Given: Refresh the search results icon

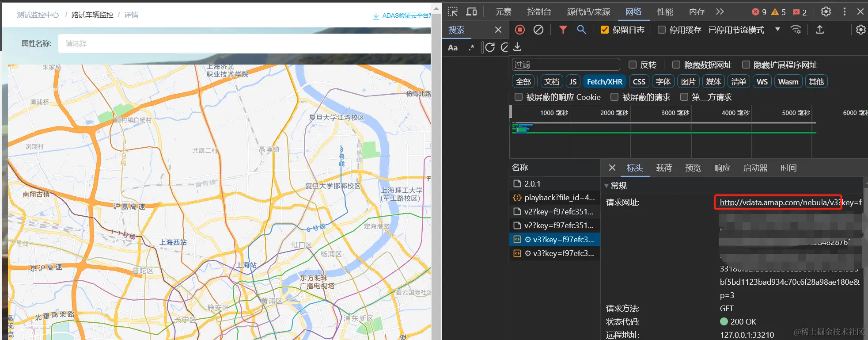Looking at the screenshot, I should click(x=490, y=47).
